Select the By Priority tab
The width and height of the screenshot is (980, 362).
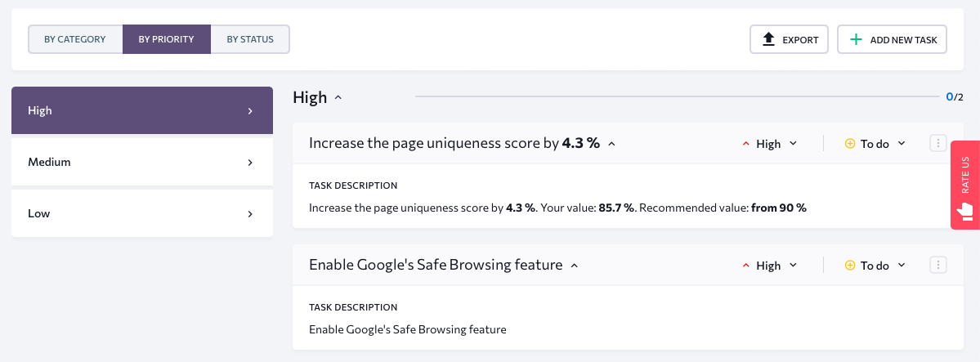tap(166, 39)
